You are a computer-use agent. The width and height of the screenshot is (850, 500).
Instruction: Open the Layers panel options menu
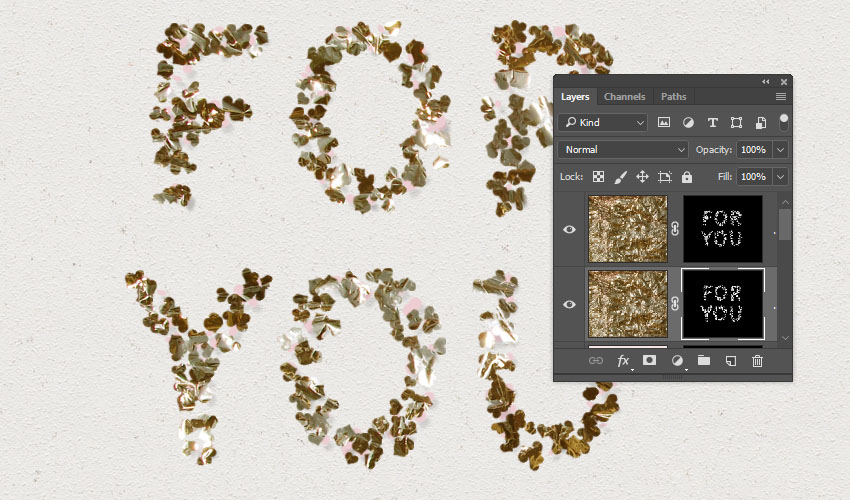tap(780, 97)
